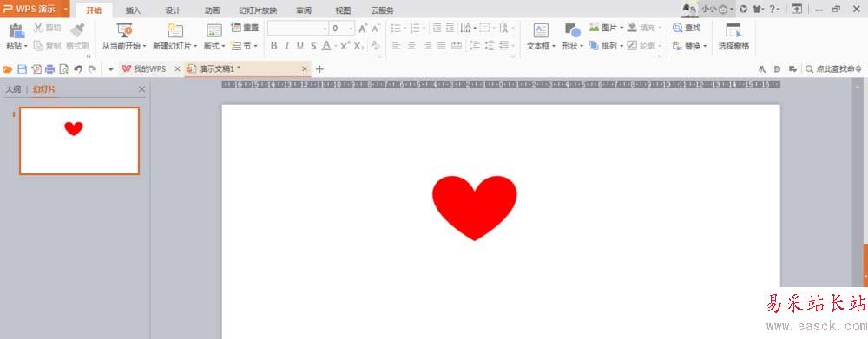Toggle text Shadow (S) formatting
Screen dimensions: 868x339
(x=313, y=46)
